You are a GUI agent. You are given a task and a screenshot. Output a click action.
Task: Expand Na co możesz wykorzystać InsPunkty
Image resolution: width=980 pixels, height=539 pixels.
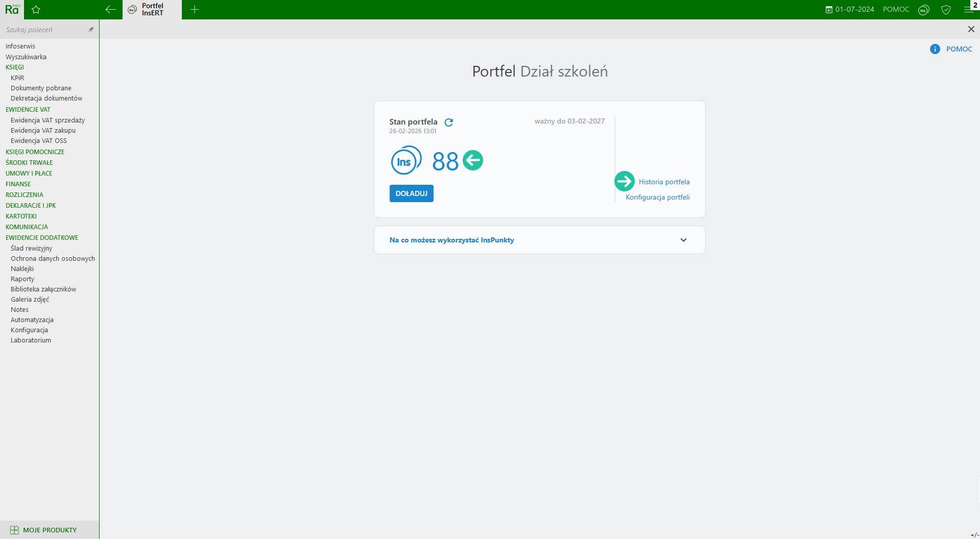pyautogui.click(x=683, y=240)
